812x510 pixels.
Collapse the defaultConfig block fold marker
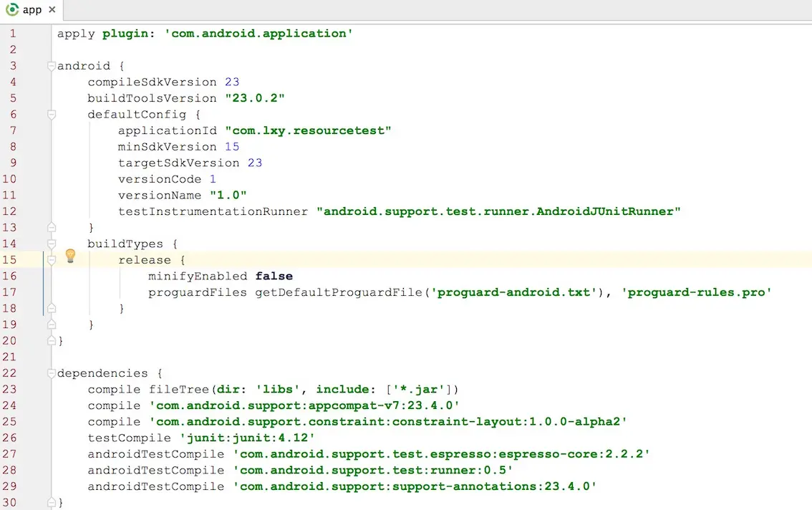52,115
